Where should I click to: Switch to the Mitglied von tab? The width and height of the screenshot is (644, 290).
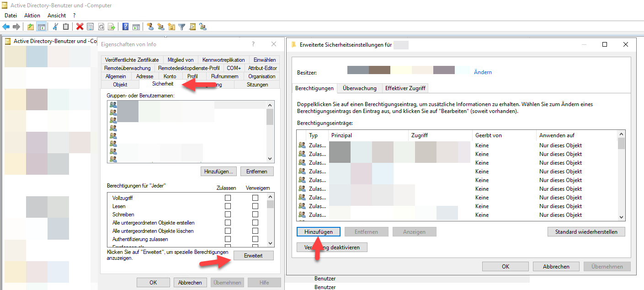coord(181,60)
